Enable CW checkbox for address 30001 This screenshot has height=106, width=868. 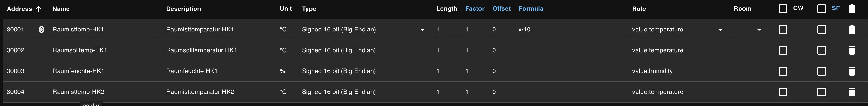click(783, 30)
